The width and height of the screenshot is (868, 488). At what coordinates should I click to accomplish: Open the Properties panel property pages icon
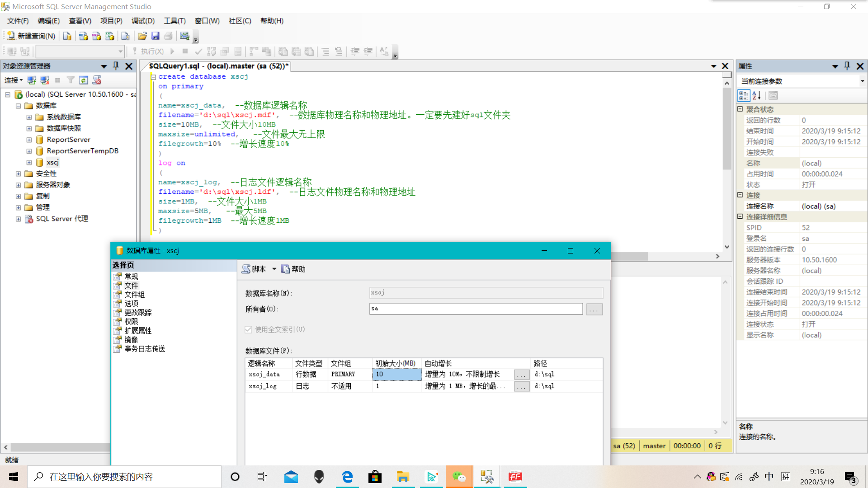coord(773,95)
